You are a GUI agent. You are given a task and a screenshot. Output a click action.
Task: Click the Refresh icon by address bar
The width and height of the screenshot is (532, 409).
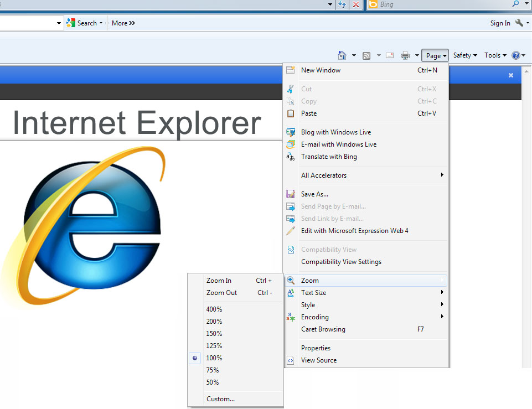pyautogui.click(x=342, y=4)
